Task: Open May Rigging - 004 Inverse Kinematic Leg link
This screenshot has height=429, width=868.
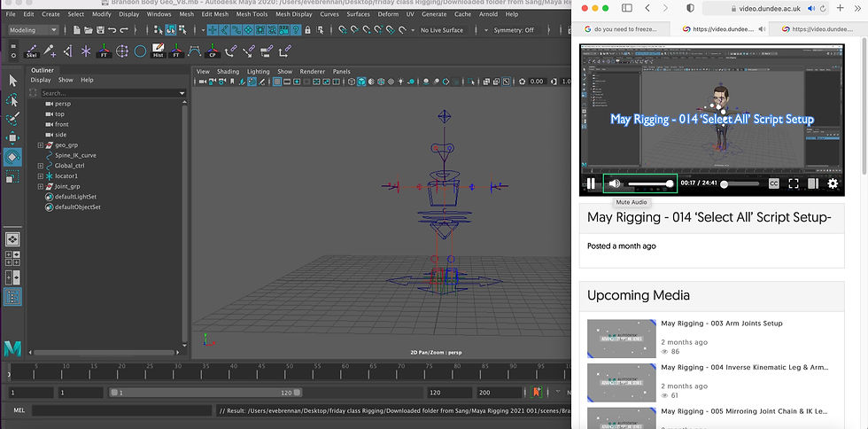Action: click(745, 367)
